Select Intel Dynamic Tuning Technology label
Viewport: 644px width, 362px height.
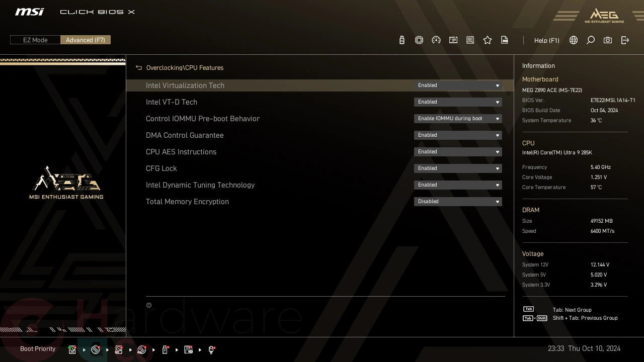click(x=200, y=185)
